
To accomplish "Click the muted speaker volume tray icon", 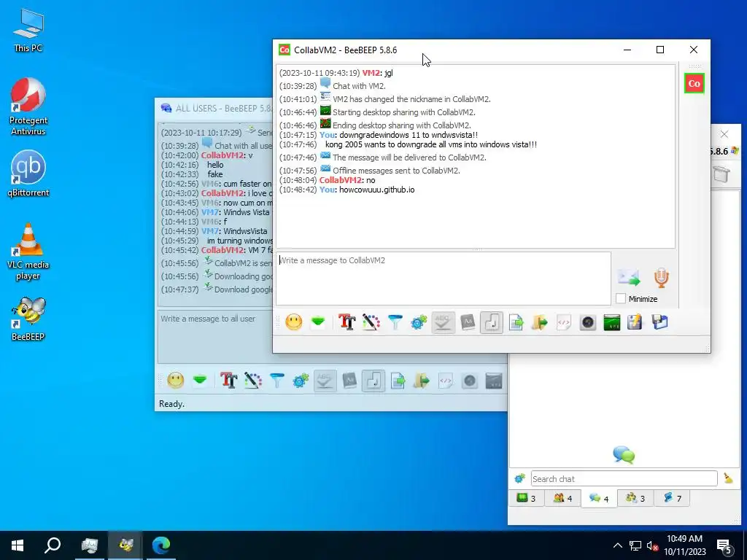I will [x=653, y=545].
